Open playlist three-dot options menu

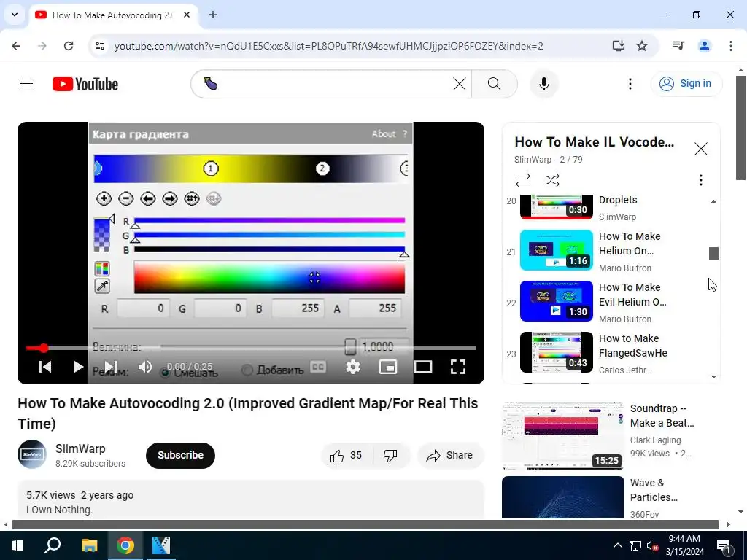(701, 180)
